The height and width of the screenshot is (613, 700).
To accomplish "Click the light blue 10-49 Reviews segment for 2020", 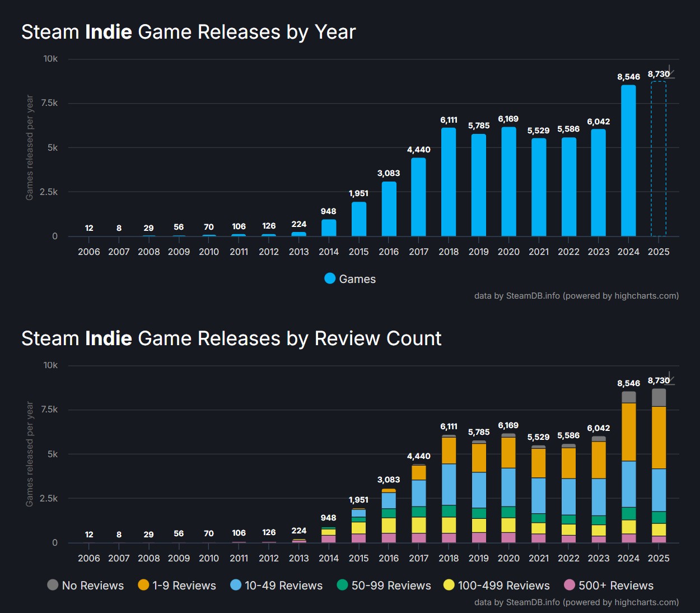I will coord(508,487).
